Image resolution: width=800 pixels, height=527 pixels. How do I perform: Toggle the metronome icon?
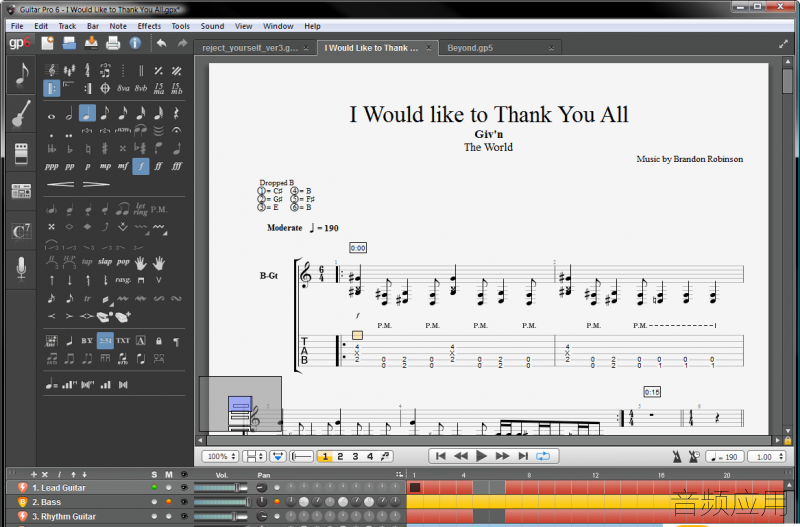point(677,457)
